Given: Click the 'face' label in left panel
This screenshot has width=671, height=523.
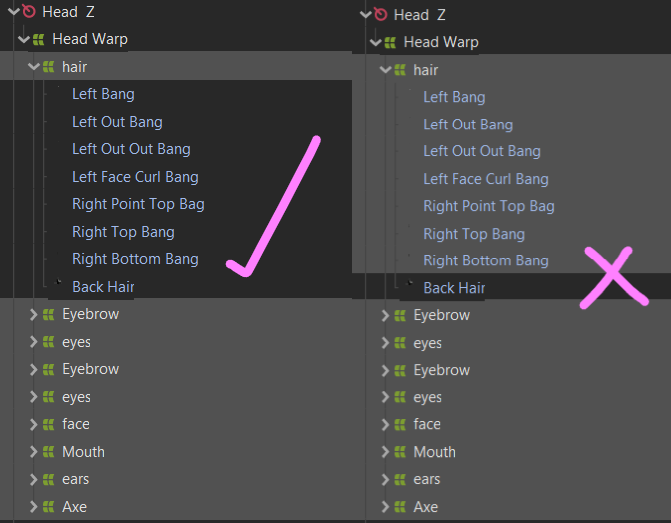Looking at the screenshot, I should pyautogui.click(x=76, y=424).
